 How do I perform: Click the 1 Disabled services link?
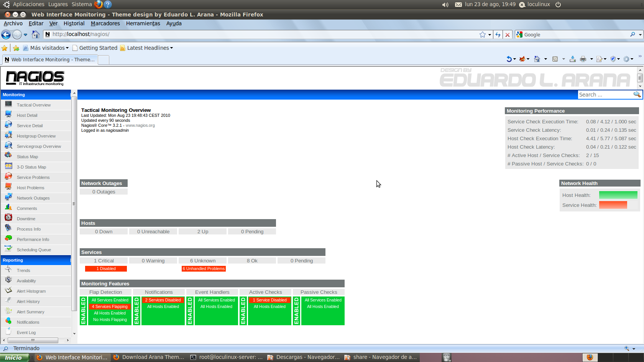(x=106, y=269)
